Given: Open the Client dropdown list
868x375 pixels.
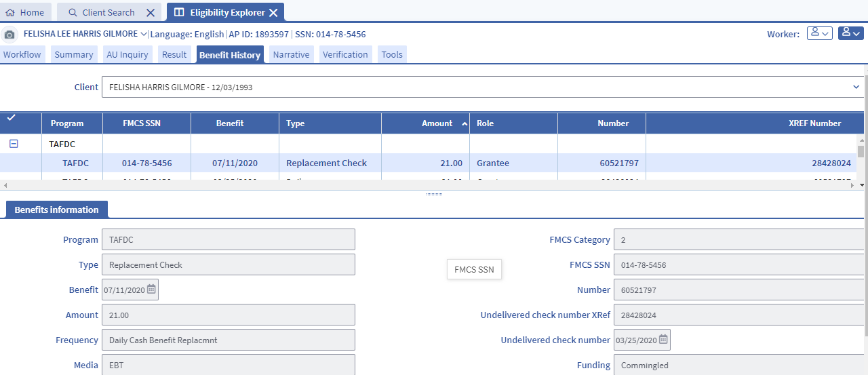Looking at the screenshot, I should (x=856, y=87).
